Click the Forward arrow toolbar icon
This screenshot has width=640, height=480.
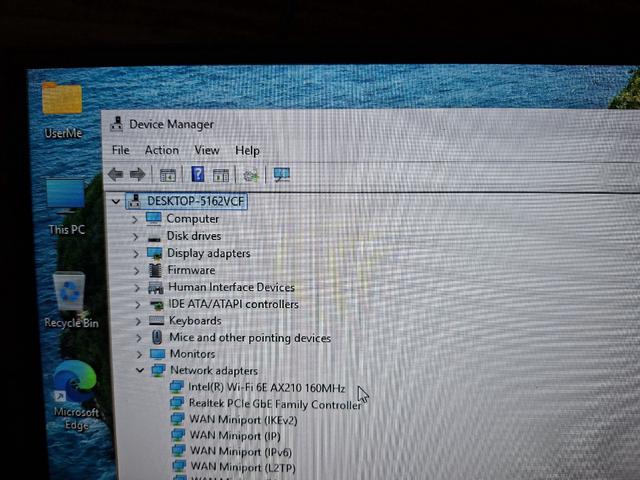(x=138, y=175)
